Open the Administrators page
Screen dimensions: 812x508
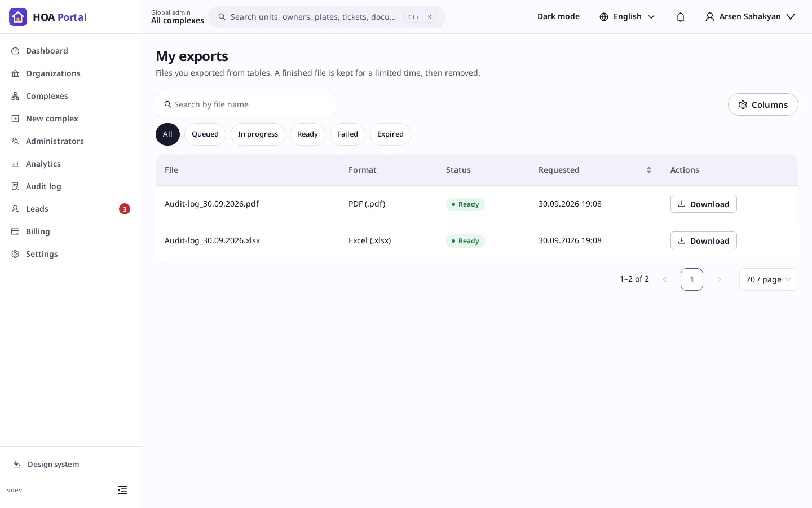pyautogui.click(x=70, y=141)
